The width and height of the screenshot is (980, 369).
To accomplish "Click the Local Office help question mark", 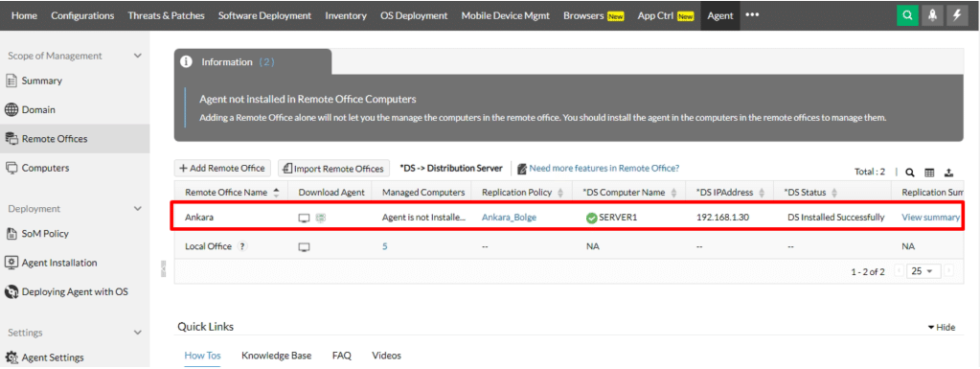I will coord(241,246).
